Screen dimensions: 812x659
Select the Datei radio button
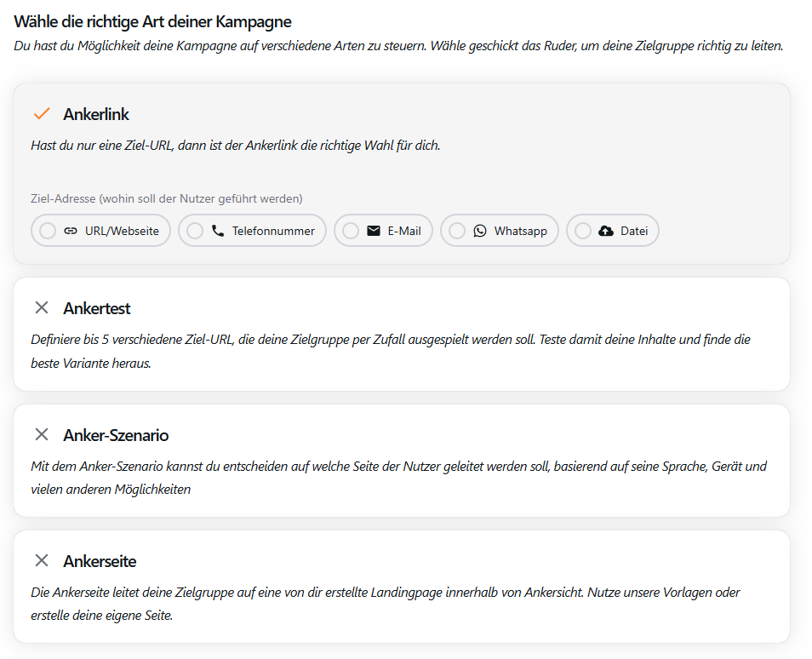coord(584,231)
